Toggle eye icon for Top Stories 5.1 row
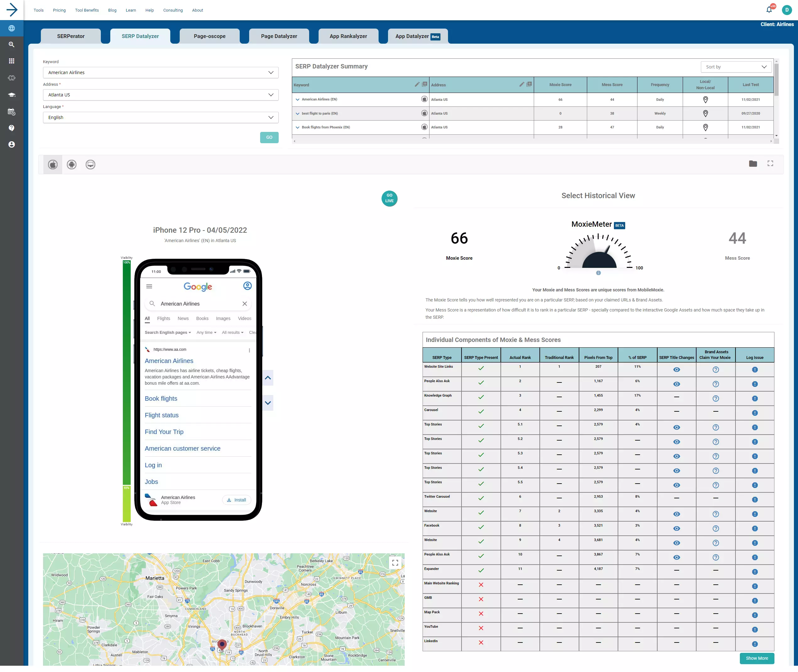The width and height of the screenshot is (798, 672). point(676,428)
